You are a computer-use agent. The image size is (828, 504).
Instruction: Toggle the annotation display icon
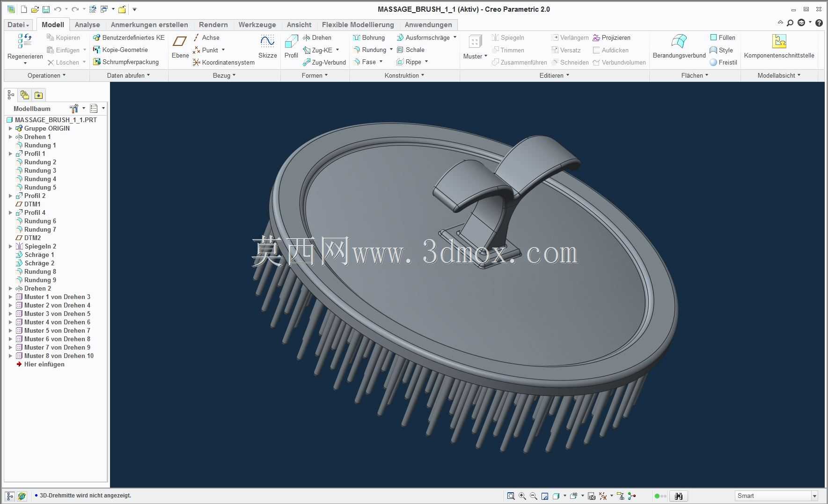click(621, 496)
